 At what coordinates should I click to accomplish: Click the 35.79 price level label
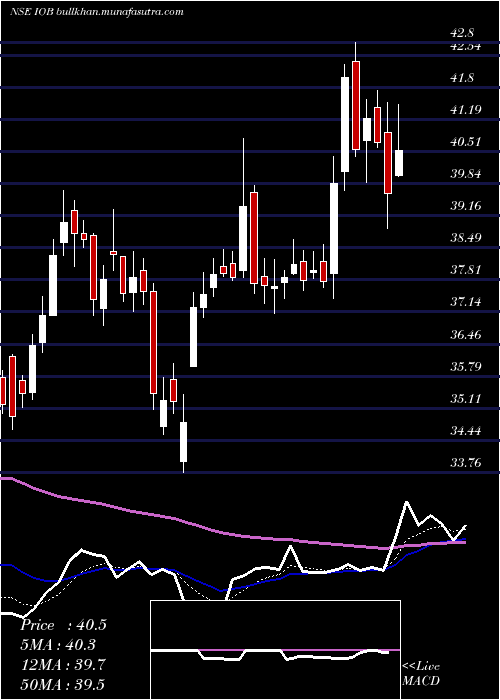tap(466, 367)
